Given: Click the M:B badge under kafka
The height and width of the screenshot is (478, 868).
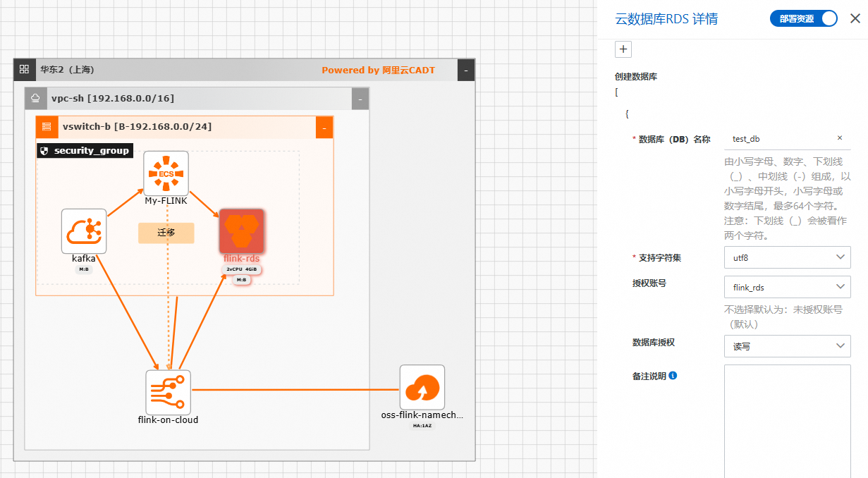Looking at the screenshot, I should 83,269.
